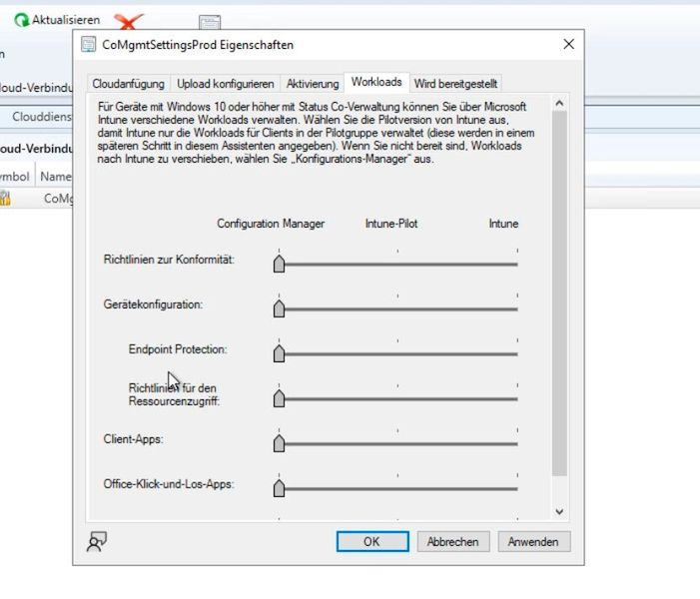Click the dialog title bar document icon
700x599 pixels.
(89, 45)
